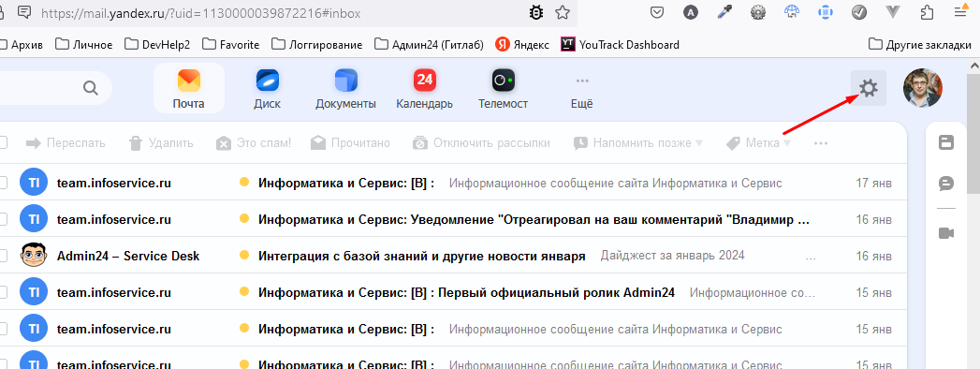980x369 pixels.
Task: Activate the eyedropper color picker extension
Action: (724, 12)
